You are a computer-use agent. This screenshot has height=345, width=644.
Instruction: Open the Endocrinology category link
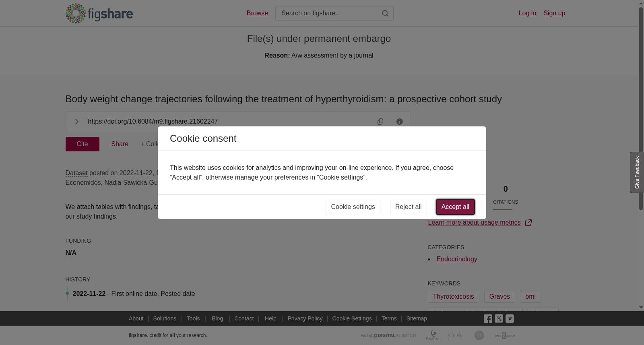(x=457, y=259)
